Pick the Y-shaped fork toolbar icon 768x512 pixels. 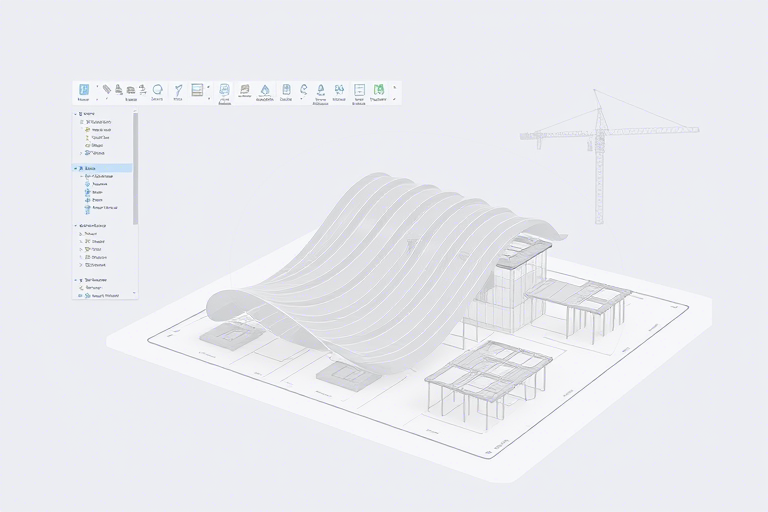tap(178, 90)
